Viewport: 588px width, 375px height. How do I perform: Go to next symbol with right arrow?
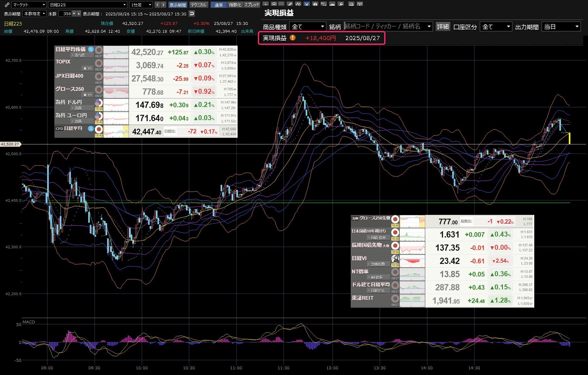coord(163,5)
